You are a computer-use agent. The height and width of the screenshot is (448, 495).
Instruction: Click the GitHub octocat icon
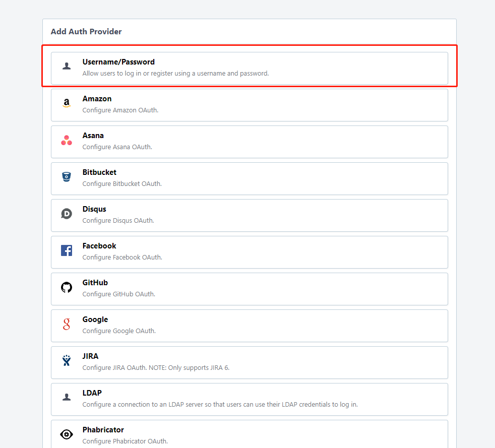coord(67,287)
